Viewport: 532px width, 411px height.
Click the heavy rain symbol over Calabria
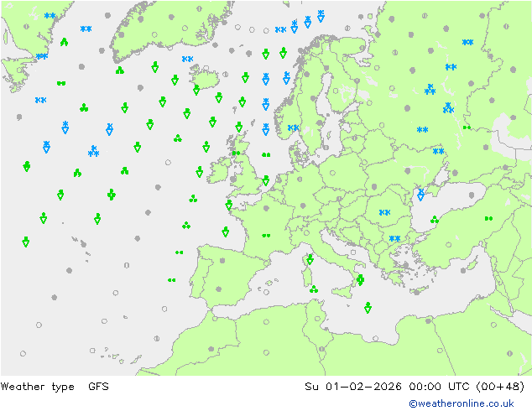pyautogui.click(x=360, y=280)
